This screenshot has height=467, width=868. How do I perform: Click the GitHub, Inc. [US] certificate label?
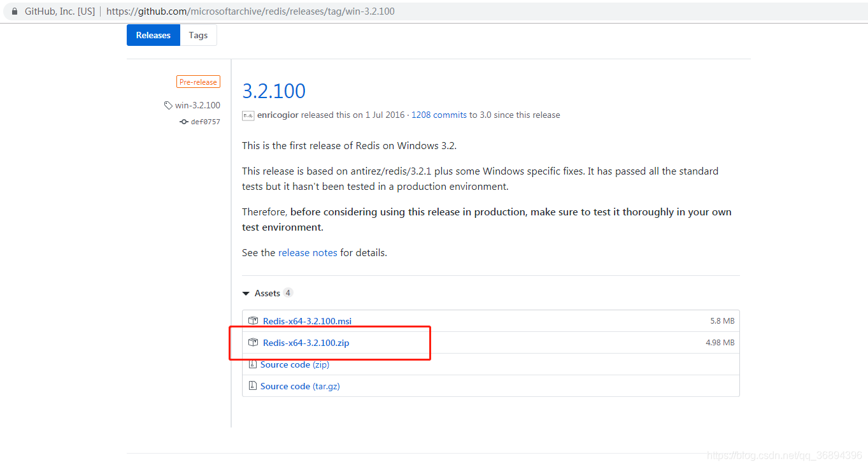pos(60,11)
